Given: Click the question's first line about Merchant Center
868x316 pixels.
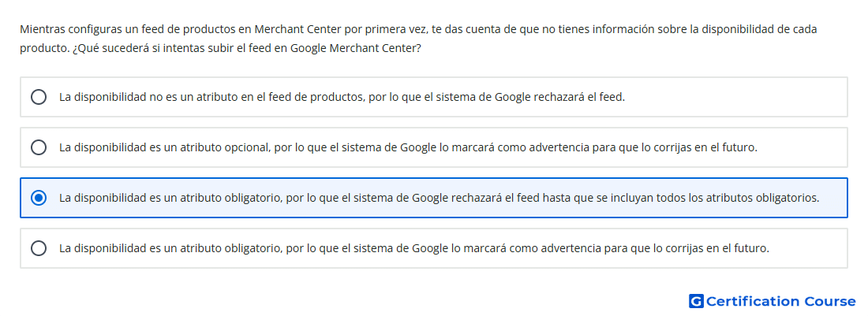Looking at the screenshot, I should [418, 29].
